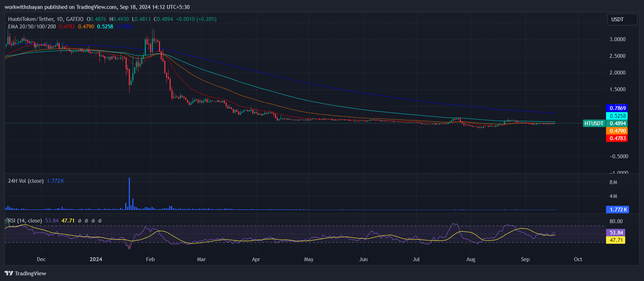
Task: Click the Apr label on time axis
Action: point(256,259)
